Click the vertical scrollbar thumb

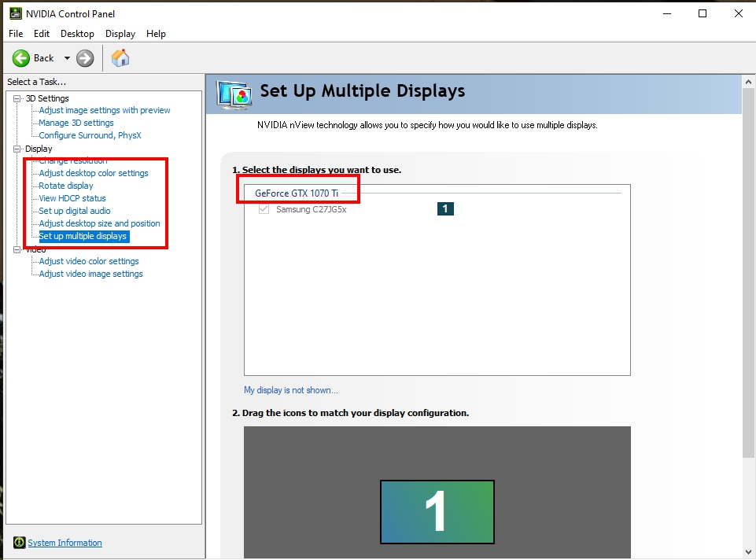coord(748,273)
